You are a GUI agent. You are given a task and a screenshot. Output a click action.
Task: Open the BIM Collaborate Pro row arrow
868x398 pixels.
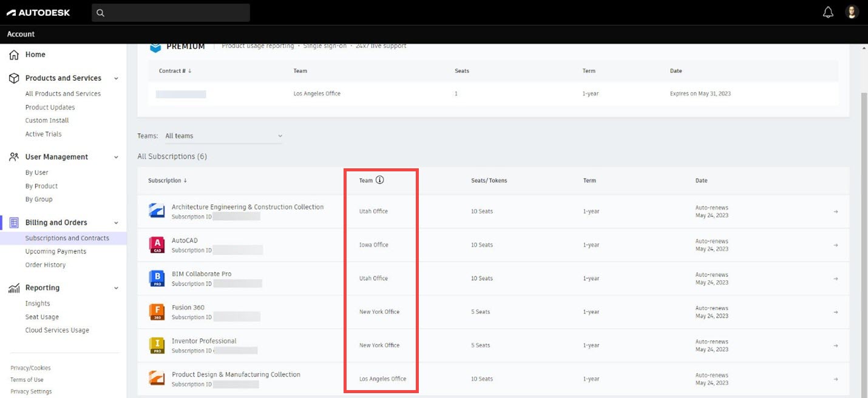click(x=836, y=278)
